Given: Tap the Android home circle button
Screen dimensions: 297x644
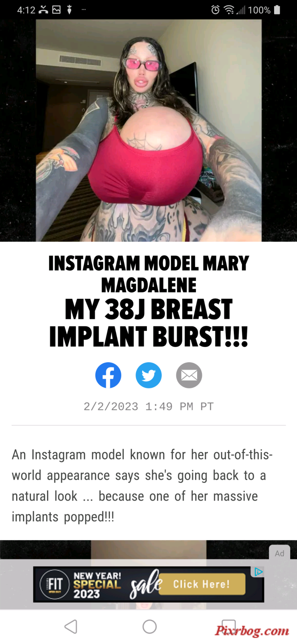Looking at the screenshot, I should point(149,627).
